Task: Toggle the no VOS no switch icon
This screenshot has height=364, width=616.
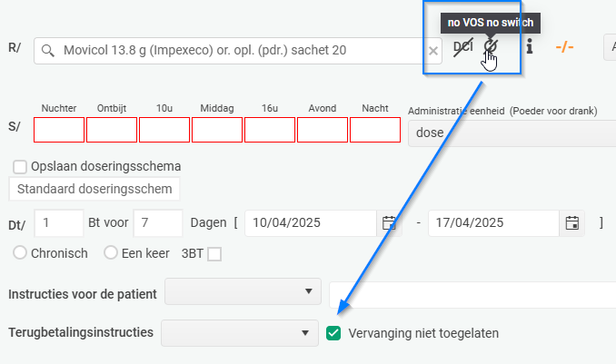Action: tap(491, 46)
